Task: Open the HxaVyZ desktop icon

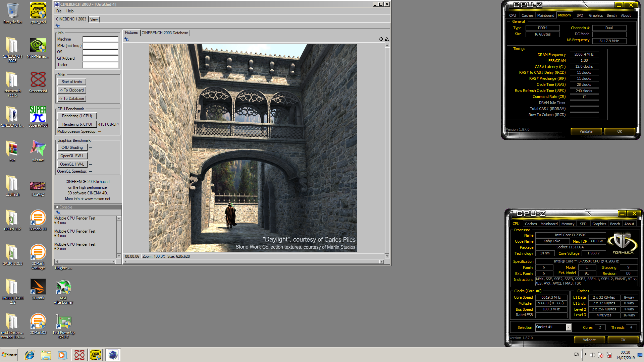Action: pyautogui.click(x=38, y=188)
